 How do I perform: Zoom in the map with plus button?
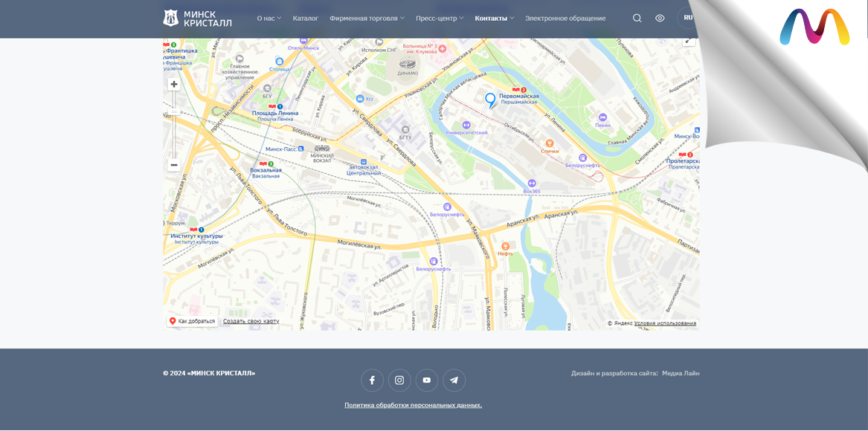click(x=174, y=84)
